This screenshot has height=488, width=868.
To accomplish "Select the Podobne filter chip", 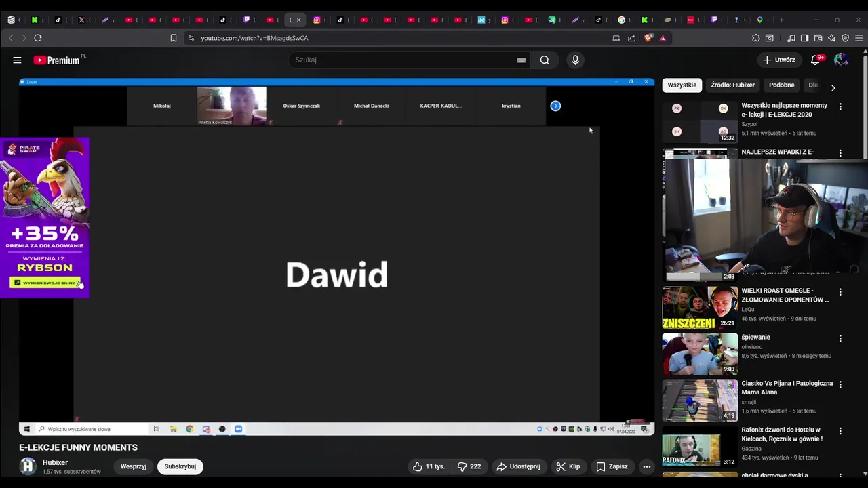I will (x=782, y=85).
